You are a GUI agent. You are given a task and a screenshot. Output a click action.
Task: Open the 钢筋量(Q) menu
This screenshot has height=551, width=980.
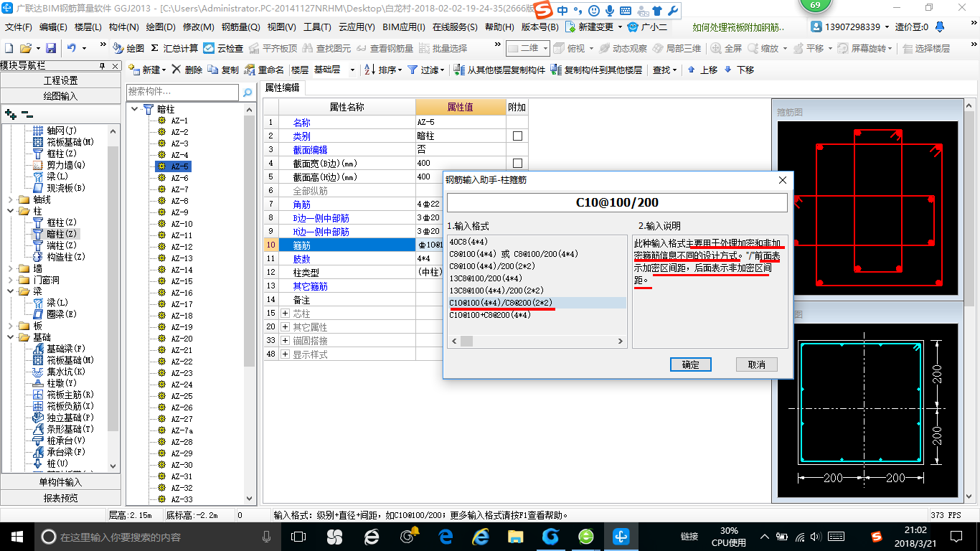[x=240, y=27]
